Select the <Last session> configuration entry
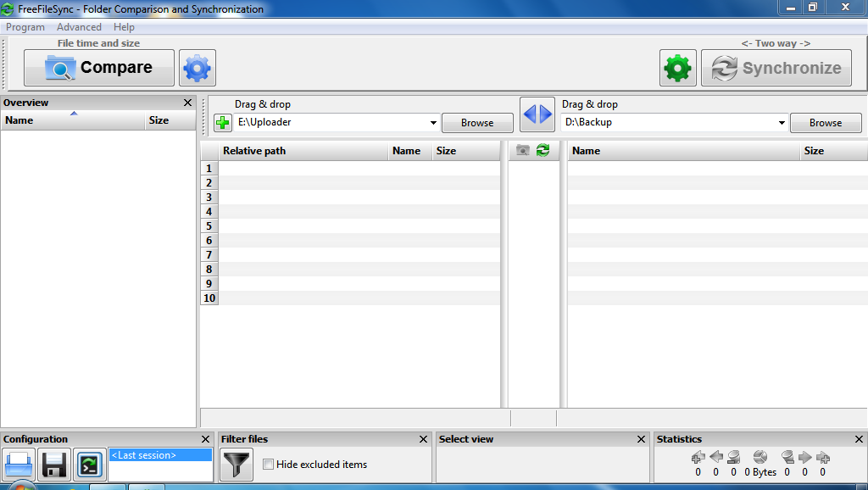The width and height of the screenshot is (868, 490). point(160,455)
